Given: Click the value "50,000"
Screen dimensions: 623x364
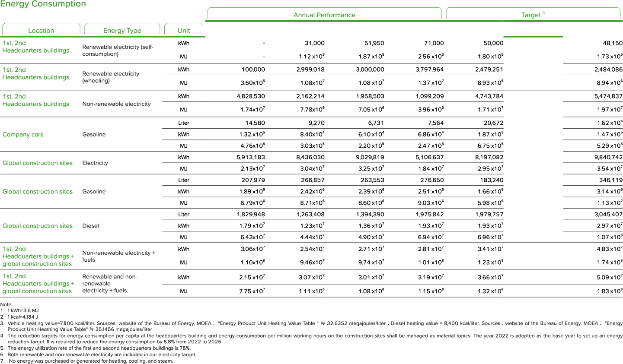Looking at the screenshot, I should point(493,43).
